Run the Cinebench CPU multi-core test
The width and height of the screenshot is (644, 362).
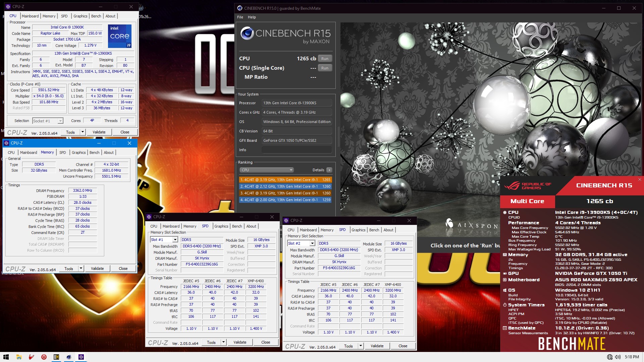(325, 59)
